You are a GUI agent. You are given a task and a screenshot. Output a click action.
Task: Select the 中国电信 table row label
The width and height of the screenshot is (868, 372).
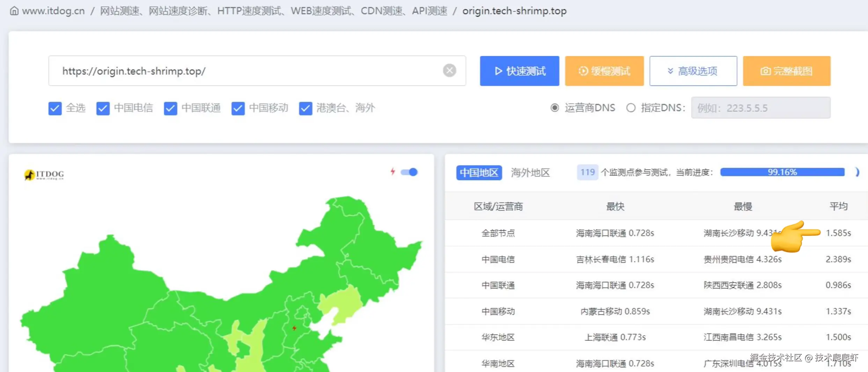(x=498, y=259)
